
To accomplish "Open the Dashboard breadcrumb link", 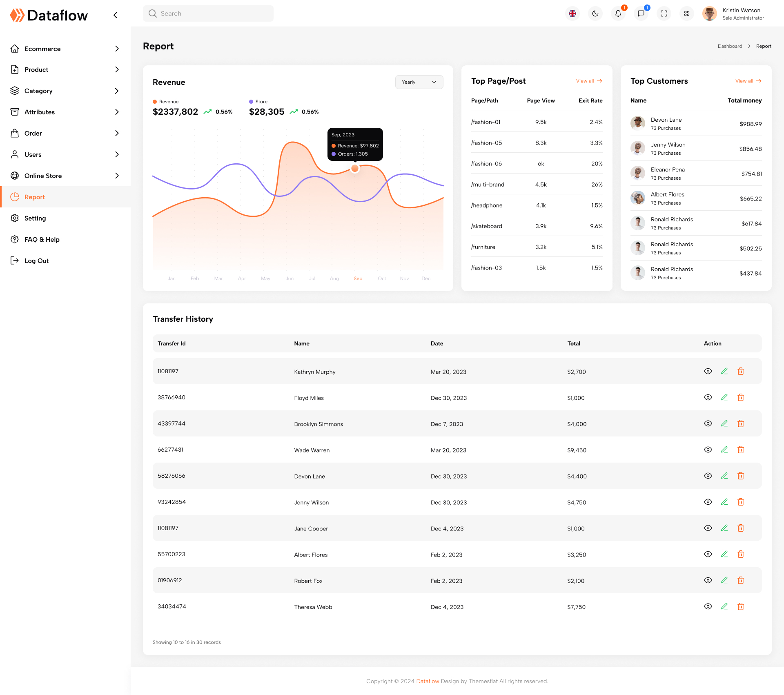I will 730,46.
